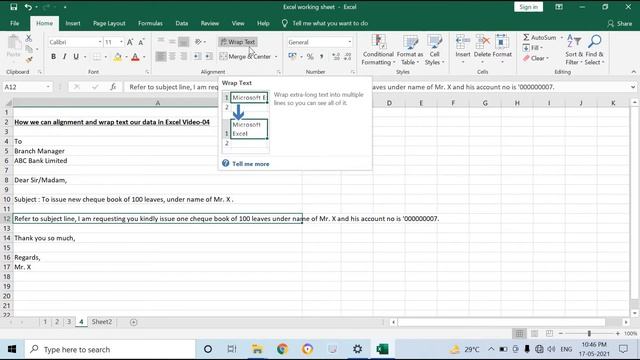The width and height of the screenshot is (640, 360).
Task: Click Find & Select magnifier icon
Action: coord(594,50)
